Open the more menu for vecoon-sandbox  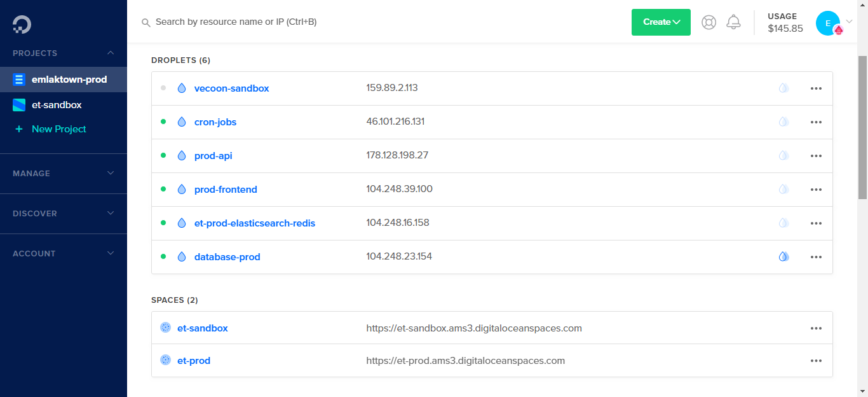tap(817, 88)
